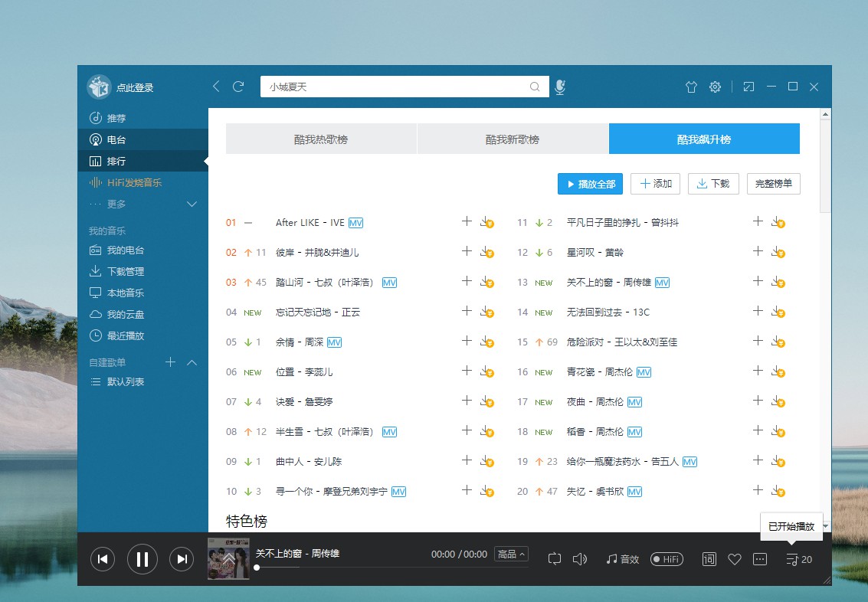Open the 音效 sound effects panel
The height and width of the screenshot is (602, 868).
[623, 559]
